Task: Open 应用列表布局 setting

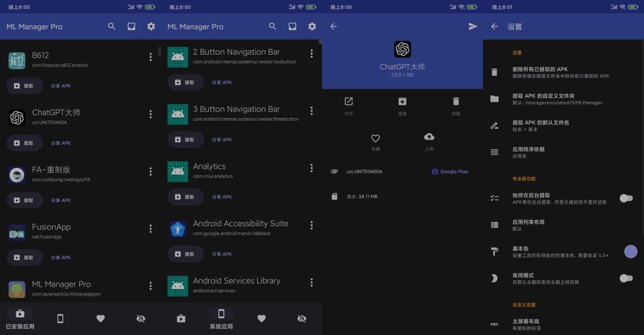Action: (x=563, y=225)
